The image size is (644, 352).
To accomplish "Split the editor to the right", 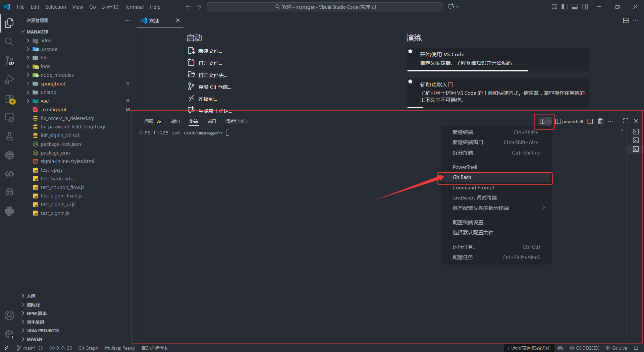I will click(x=626, y=20).
